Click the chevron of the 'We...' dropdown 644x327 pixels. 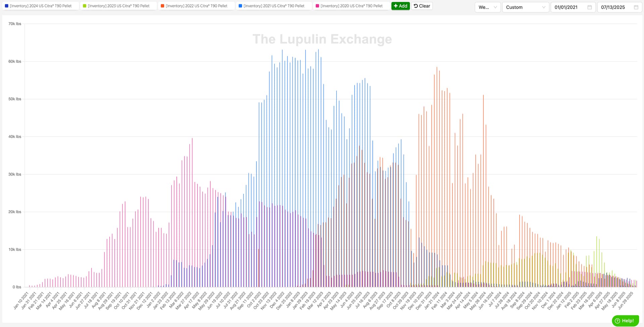click(x=495, y=7)
